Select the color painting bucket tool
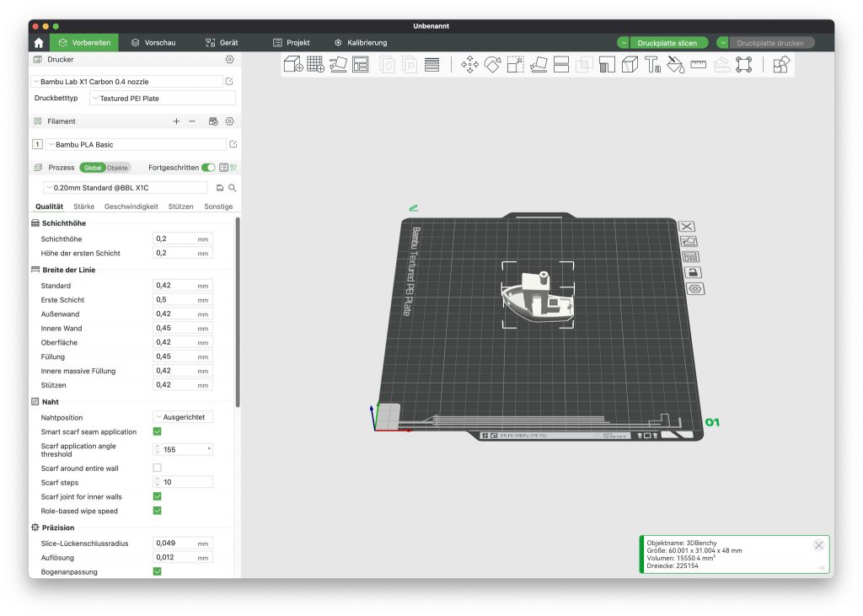863x616 pixels. 675,65
